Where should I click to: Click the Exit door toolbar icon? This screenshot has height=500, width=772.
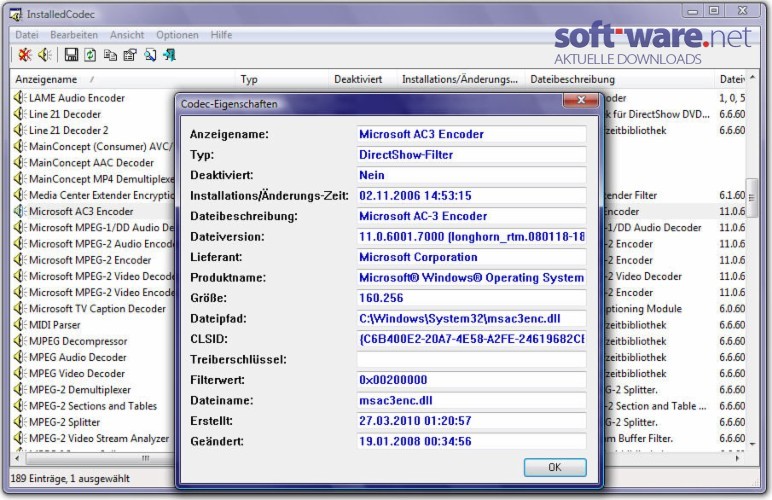(169, 55)
